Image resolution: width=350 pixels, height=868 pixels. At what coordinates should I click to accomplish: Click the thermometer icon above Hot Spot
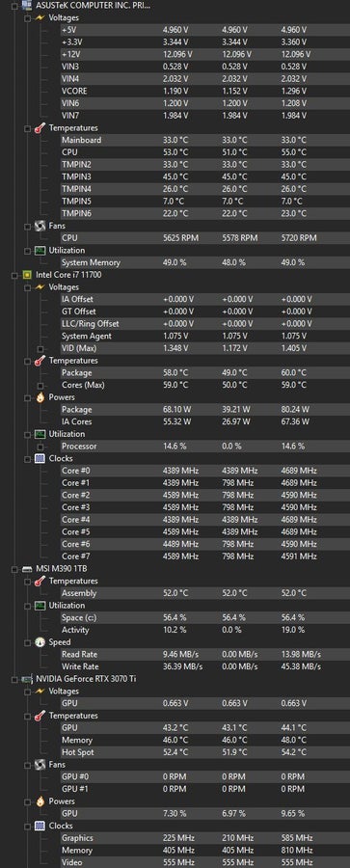[40, 716]
